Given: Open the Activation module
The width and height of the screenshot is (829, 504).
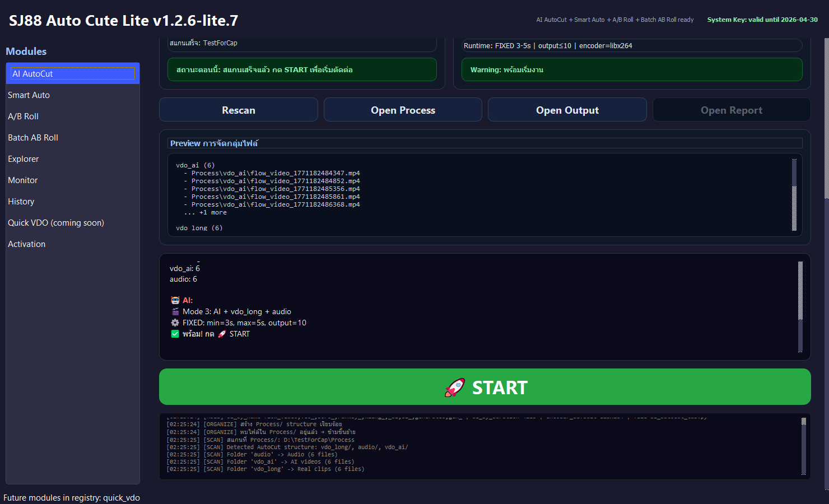Looking at the screenshot, I should 27,244.
